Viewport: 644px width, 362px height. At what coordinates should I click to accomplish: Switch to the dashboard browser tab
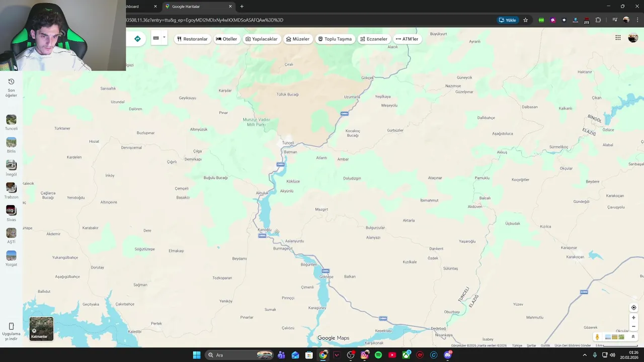click(x=141, y=7)
